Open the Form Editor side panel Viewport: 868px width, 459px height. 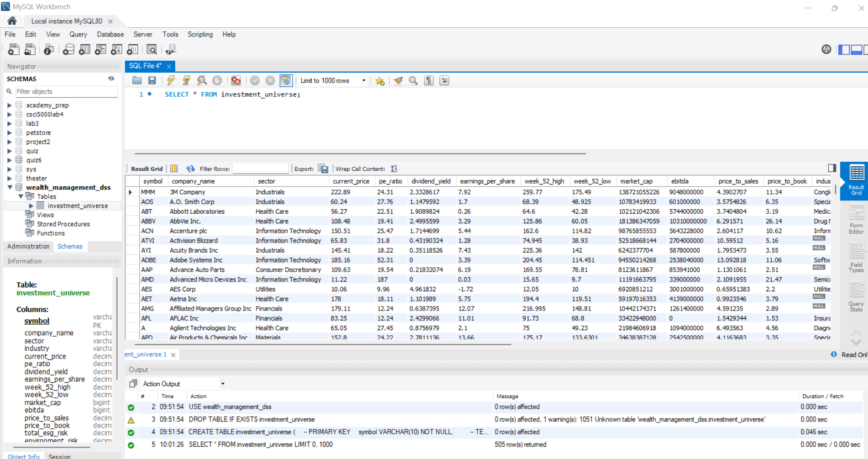[x=856, y=220]
